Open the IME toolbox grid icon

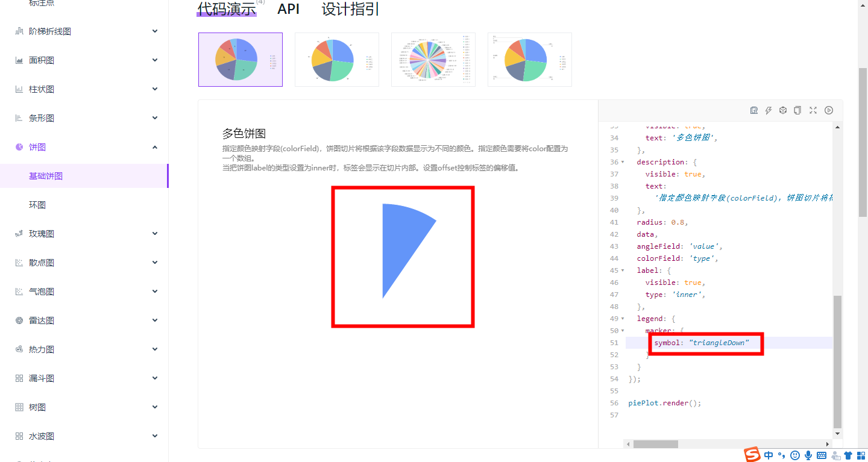pos(861,455)
